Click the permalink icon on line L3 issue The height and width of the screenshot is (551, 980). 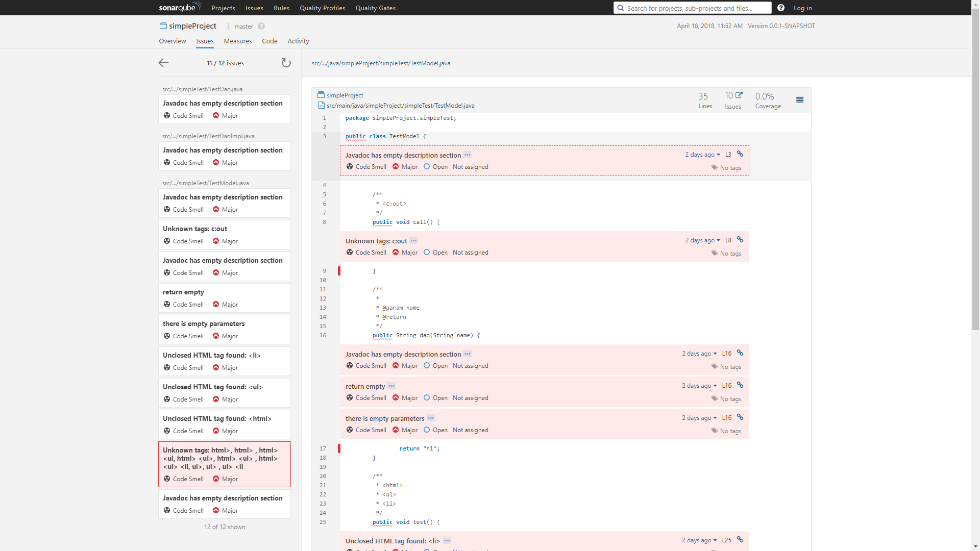click(740, 154)
